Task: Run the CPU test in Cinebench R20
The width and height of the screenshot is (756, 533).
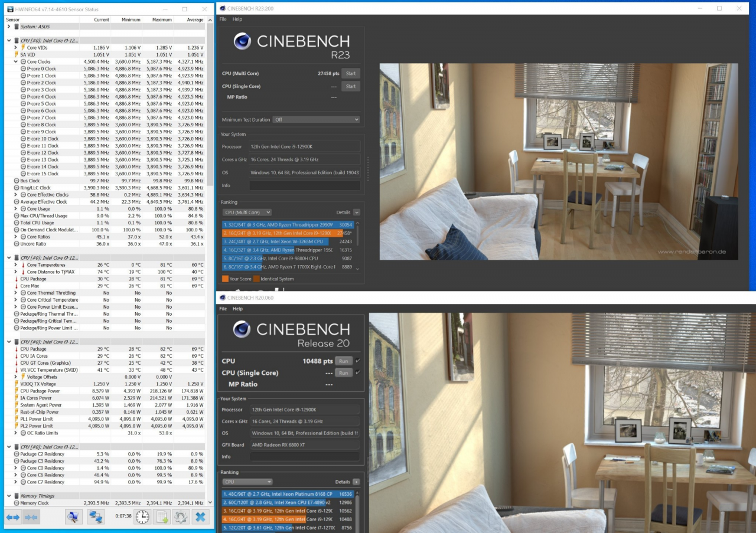Action: point(343,361)
